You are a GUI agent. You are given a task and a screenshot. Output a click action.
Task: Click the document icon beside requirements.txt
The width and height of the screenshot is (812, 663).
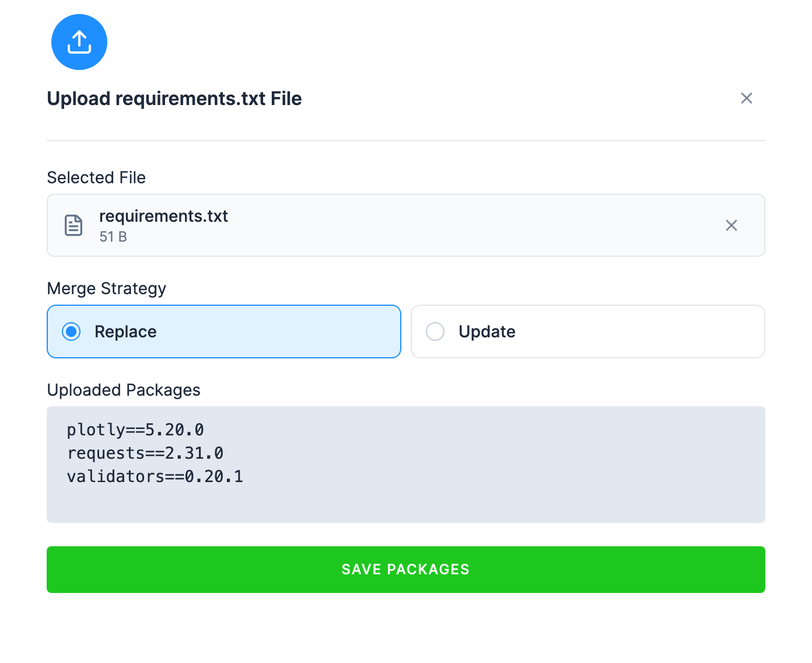73,225
